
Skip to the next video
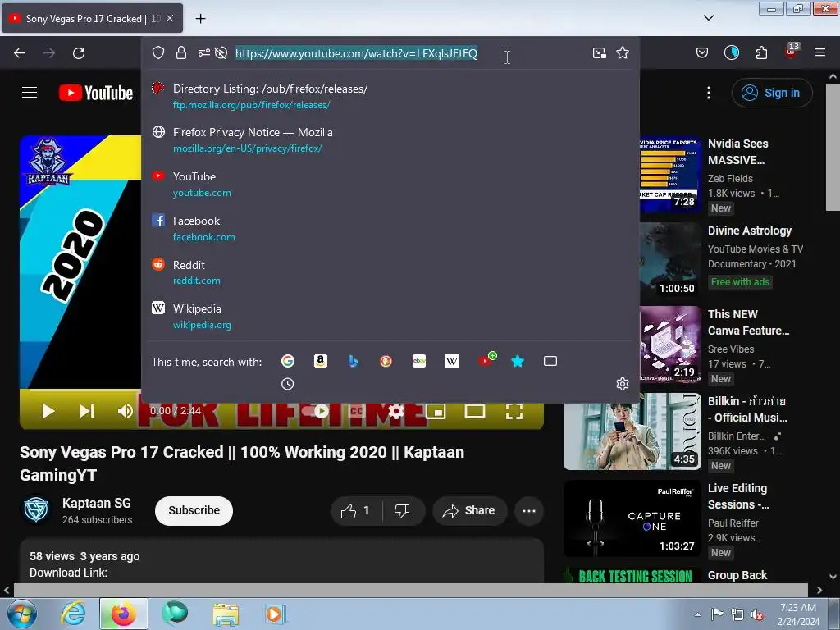point(87,411)
